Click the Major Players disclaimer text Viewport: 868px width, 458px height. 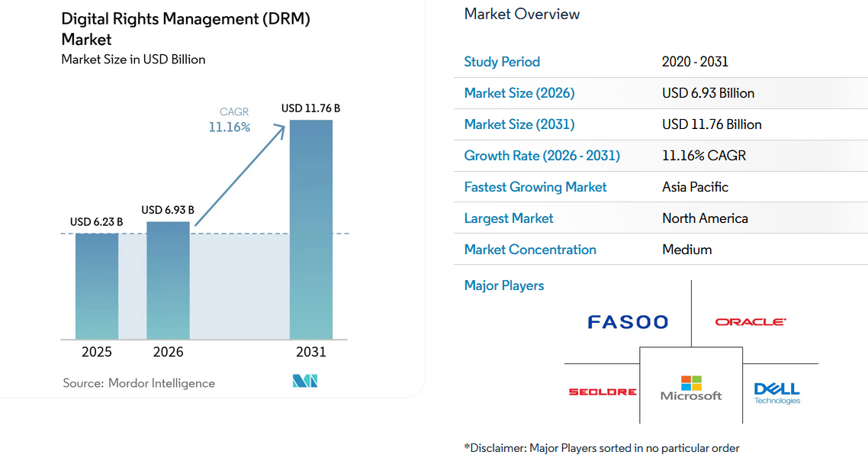[602, 448]
